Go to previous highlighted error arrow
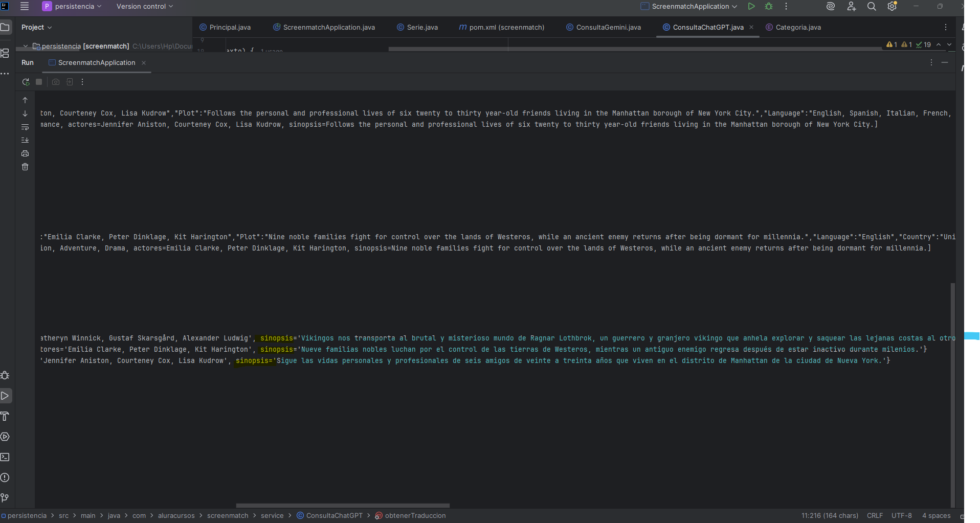This screenshot has height=523, width=980. (x=939, y=45)
